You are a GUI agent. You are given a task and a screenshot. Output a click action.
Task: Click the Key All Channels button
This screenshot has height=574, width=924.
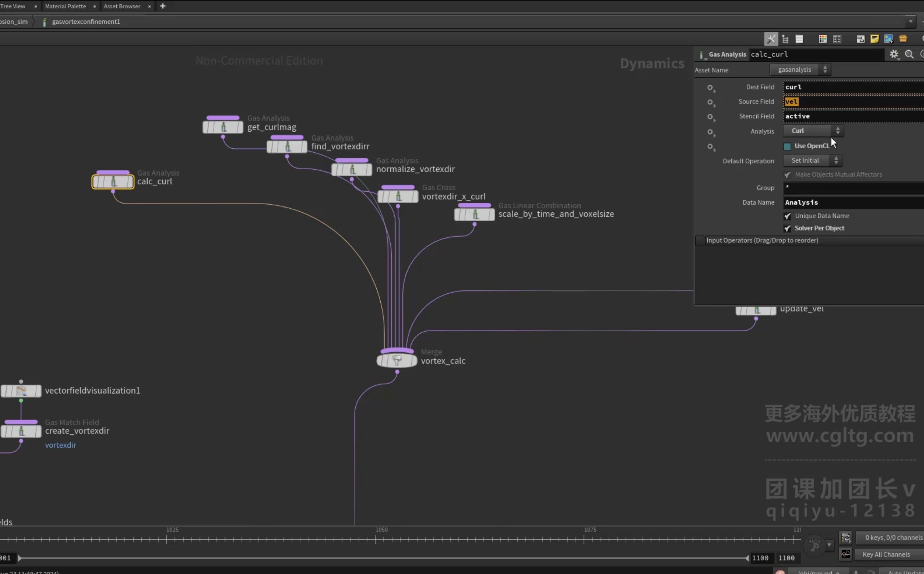pyautogui.click(x=886, y=554)
